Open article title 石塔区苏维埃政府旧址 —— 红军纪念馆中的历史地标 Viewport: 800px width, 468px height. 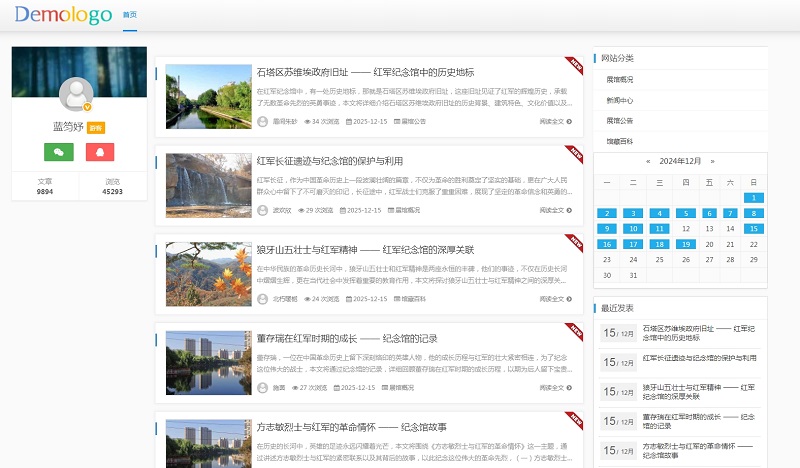(365, 72)
